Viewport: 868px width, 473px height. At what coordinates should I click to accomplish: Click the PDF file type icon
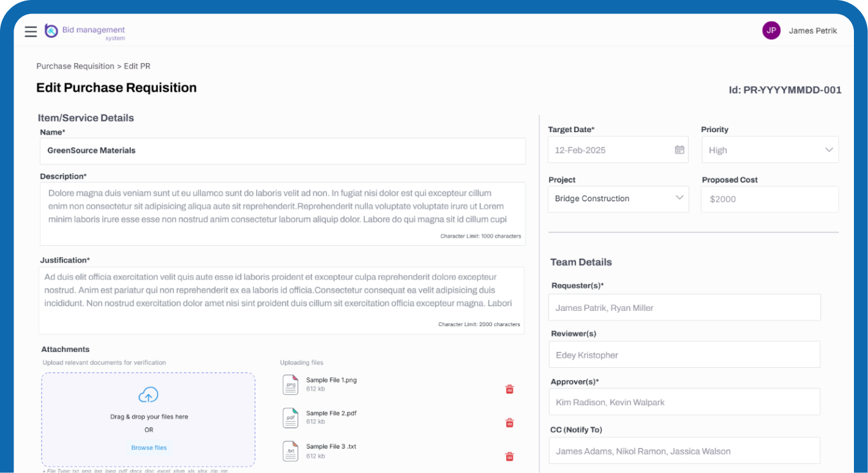click(x=290, y=418)
